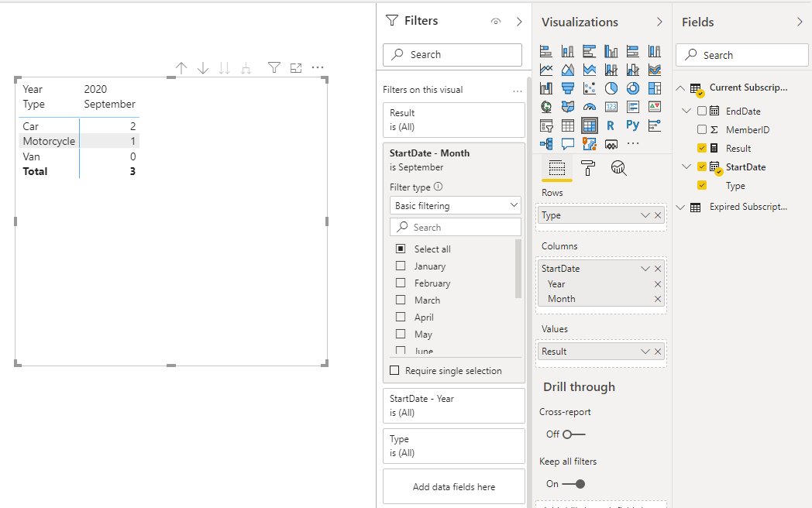Screen dimensions: 812x508
Task: Select the filled map visualization
Action: tap(568, 107)
